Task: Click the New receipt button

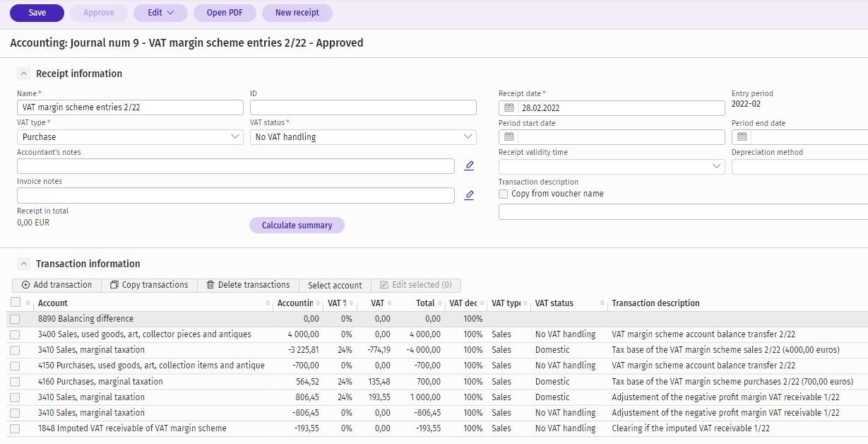Action: tap(297, 13)
